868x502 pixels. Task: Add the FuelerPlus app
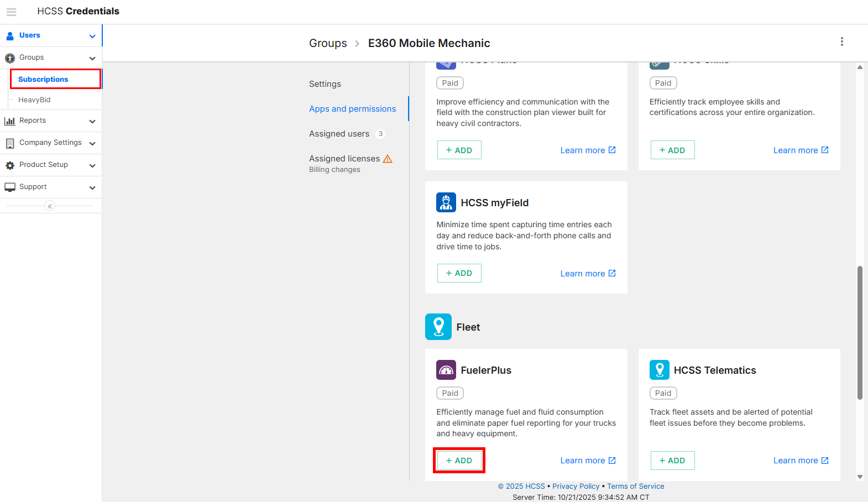459,460
